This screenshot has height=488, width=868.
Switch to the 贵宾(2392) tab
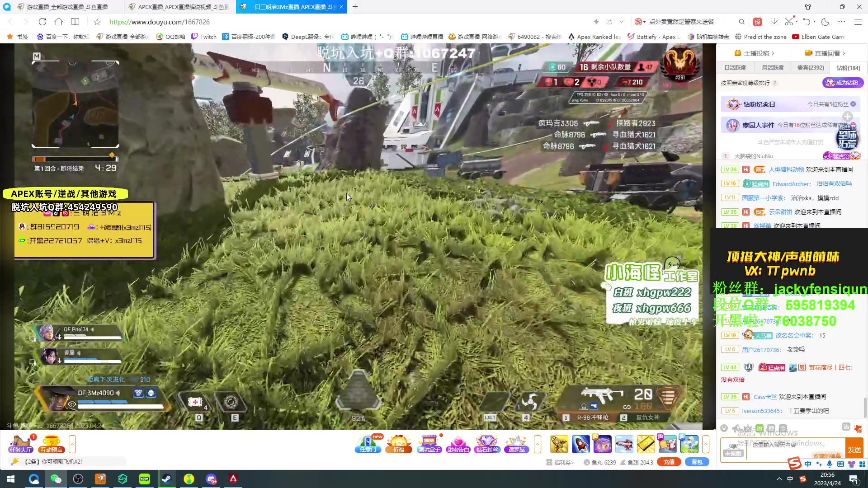click(810, 68)
